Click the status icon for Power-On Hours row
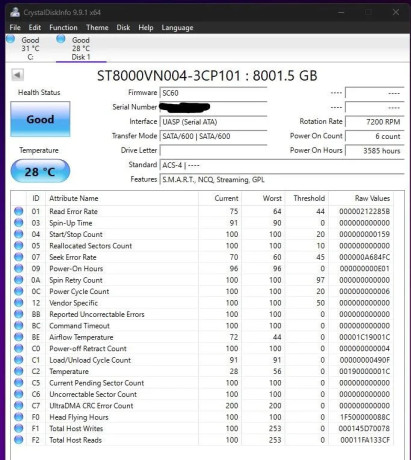The image size is (411, 460). click(19, 268)
